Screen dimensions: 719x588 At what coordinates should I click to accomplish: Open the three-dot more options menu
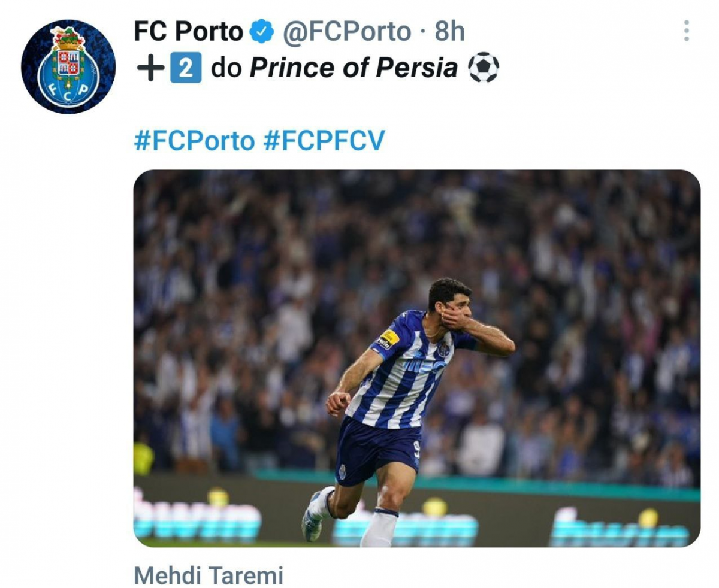686,31
